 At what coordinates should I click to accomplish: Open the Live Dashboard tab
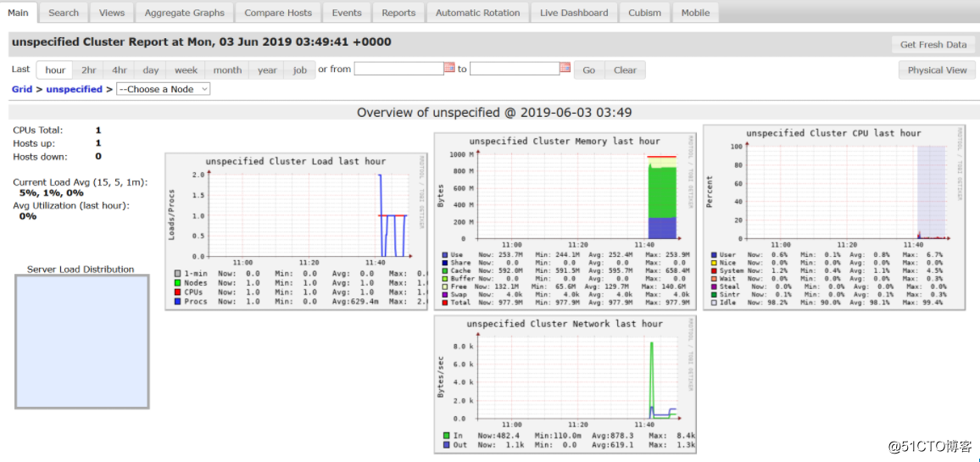[574, 13]
